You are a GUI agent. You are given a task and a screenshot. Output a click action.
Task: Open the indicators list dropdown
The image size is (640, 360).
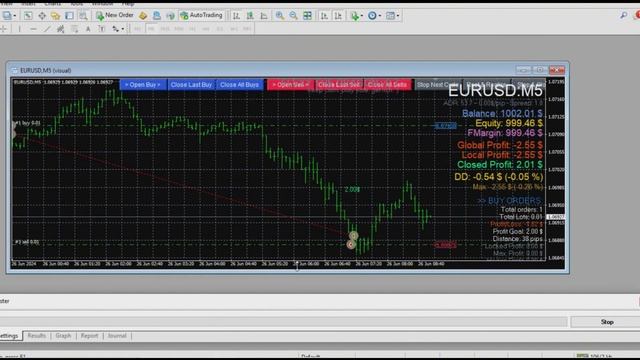point(362,16)
